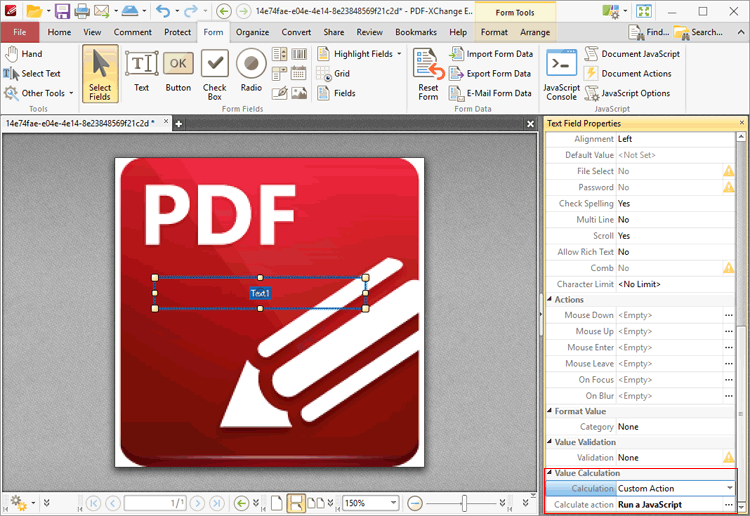The width and height of the screenshot is (750, 516).
Task: Open Calculate action ellipsis editor
Action: pos(728,505)
